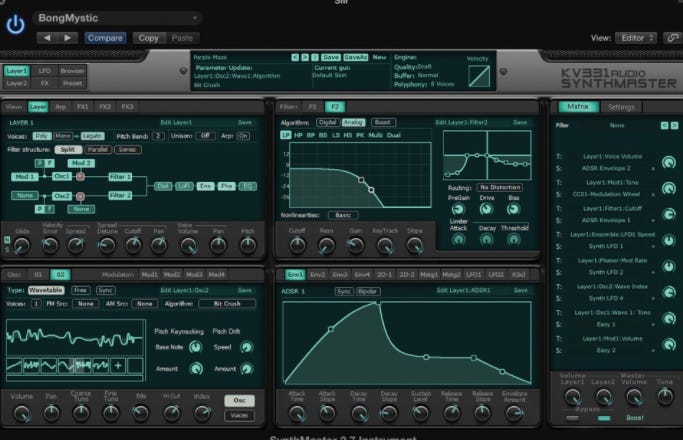Click the velocity curve display
The height and width of the screenshot is (440, 683).
click(x=479, y=76)
